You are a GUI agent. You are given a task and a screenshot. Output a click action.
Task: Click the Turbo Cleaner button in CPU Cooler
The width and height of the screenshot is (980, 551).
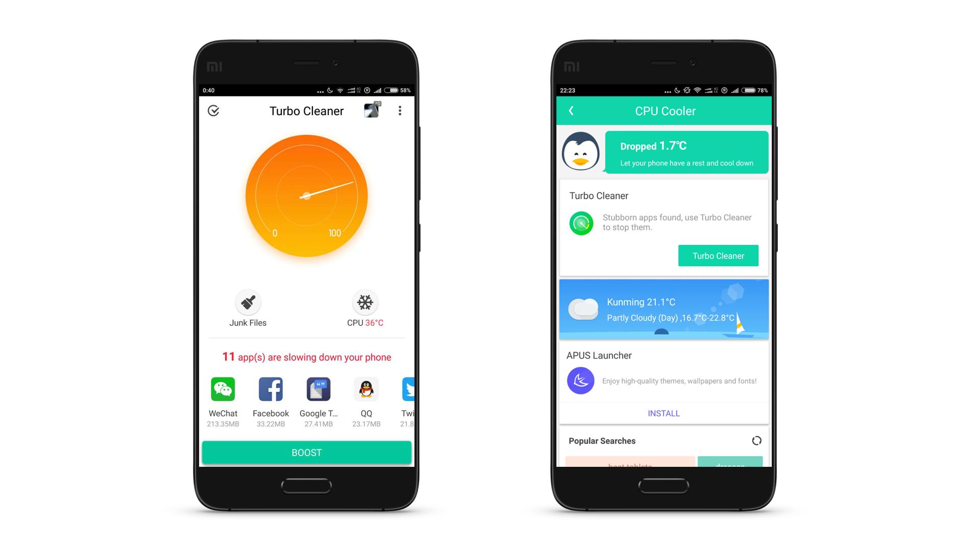(x=718, y=255)
